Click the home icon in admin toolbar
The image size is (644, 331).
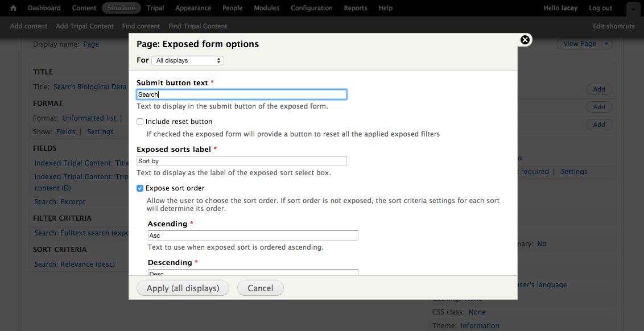tap(14, 8)
